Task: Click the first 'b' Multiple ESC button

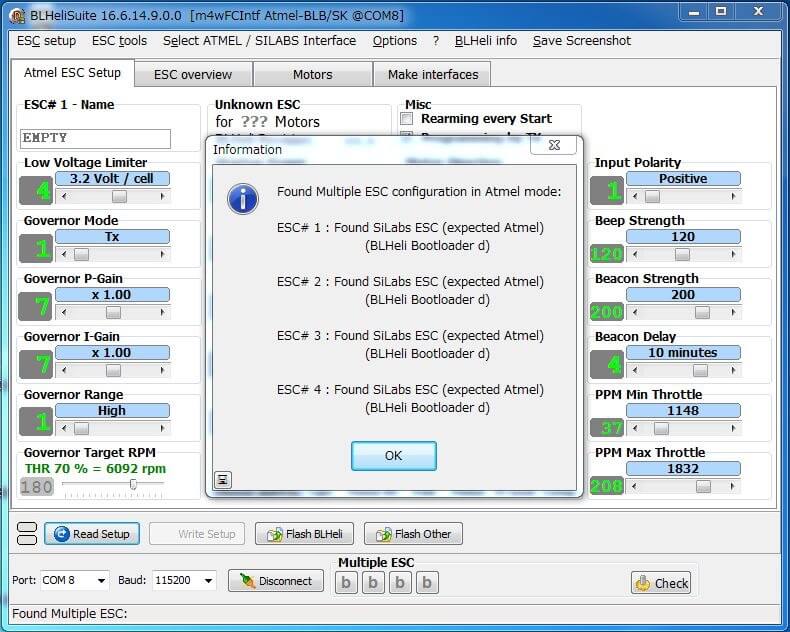Action: (346, 583)
